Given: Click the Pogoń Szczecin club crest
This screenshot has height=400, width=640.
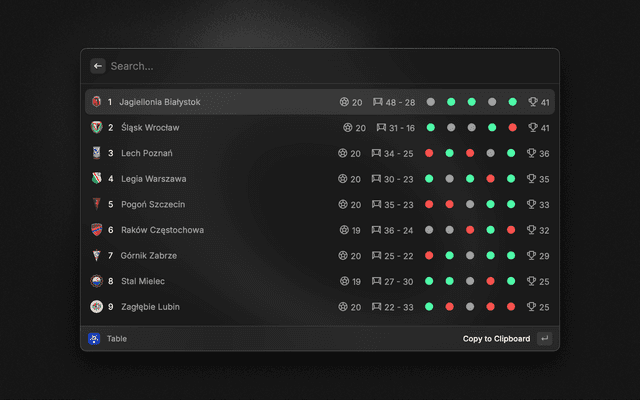Looking at the screenshot, I should click(96, 204).
